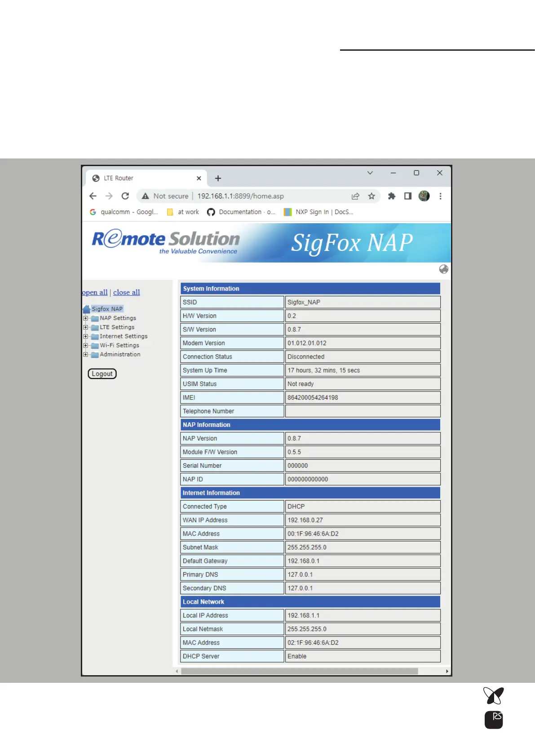Image resolution: width=535 pixels, height=756 pixels.
Task: Click the NAP Settings folder icon
Action: (x=95, y=318)
